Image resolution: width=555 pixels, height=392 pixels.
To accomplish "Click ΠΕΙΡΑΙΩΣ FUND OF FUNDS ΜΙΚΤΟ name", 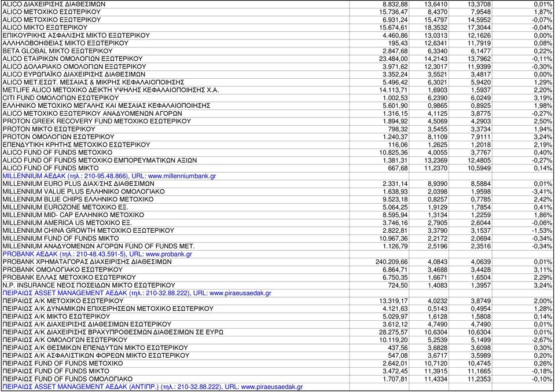I will click(x=56, y=372).
